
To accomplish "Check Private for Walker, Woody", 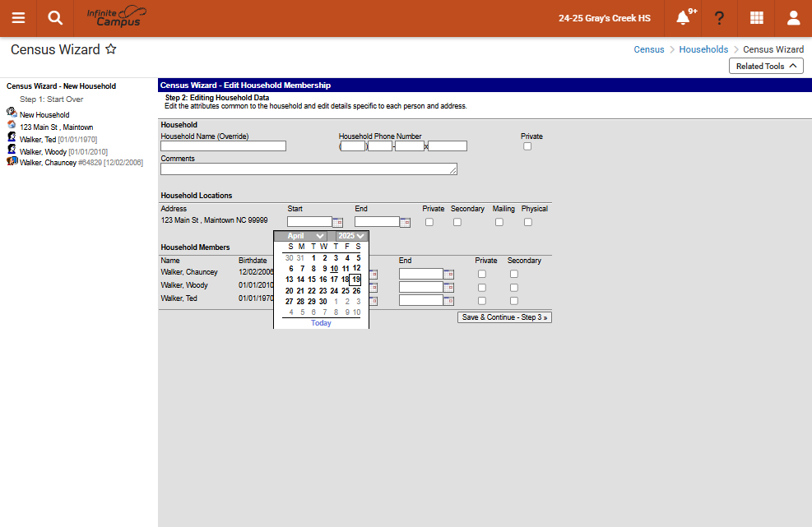I will 482,287.
